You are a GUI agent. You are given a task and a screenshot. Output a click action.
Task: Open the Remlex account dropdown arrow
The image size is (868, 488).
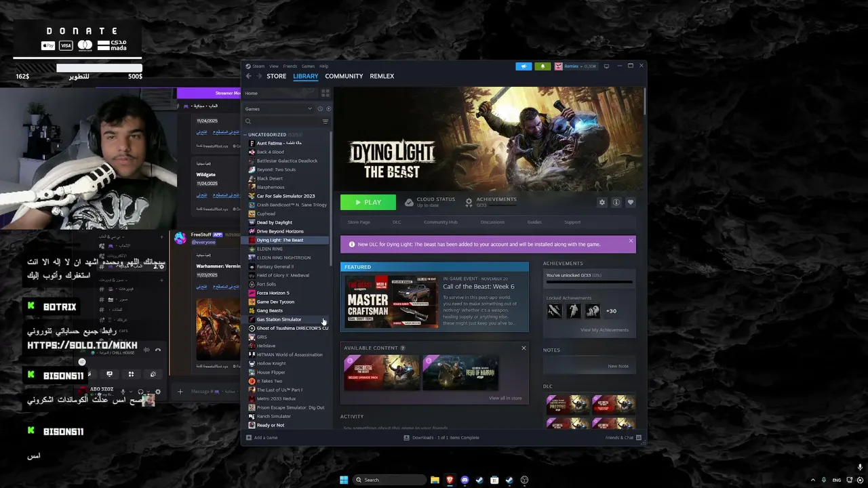click(x=582, y=66)
